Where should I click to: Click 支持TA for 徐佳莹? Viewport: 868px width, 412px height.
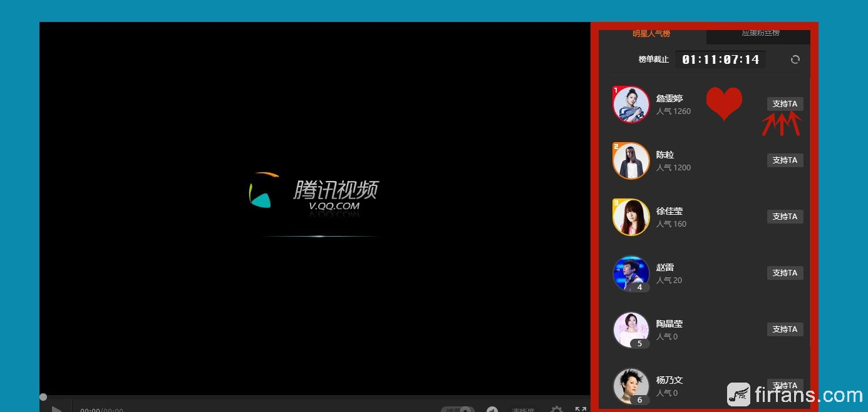[785, 217]
